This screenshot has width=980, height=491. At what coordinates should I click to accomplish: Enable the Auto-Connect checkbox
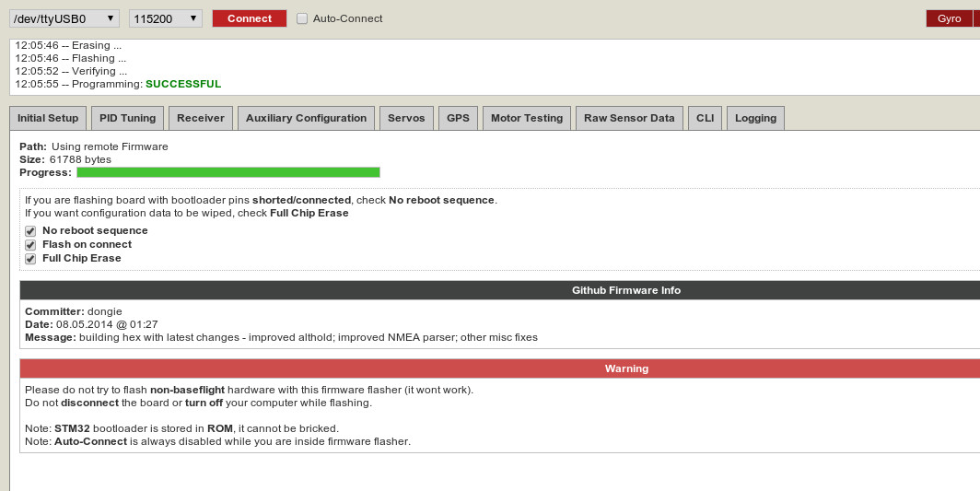point(302,18)
